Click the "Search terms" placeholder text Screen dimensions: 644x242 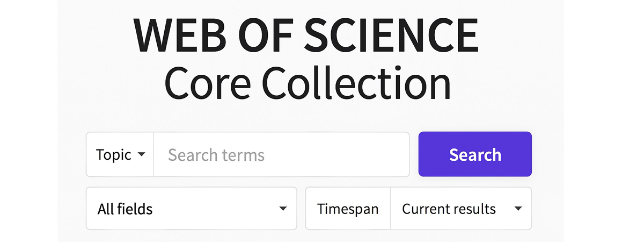coord(216,155)
